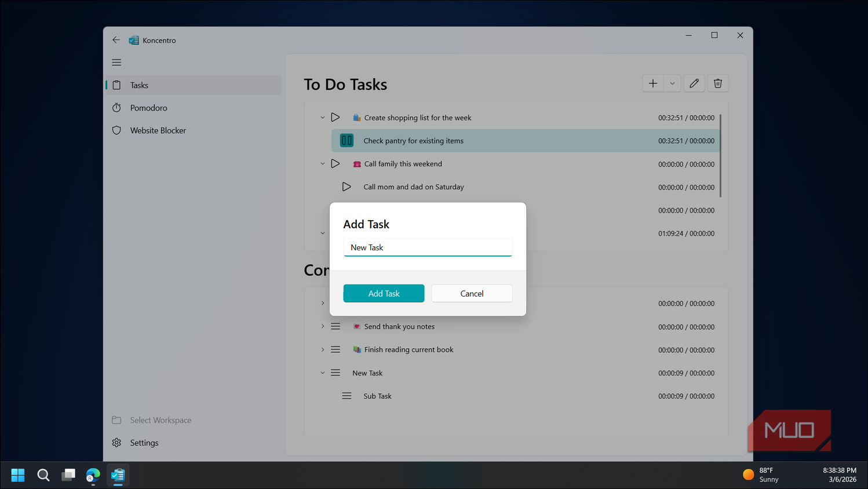
Task: Click the Sub Task label
Action: point(377,396)
